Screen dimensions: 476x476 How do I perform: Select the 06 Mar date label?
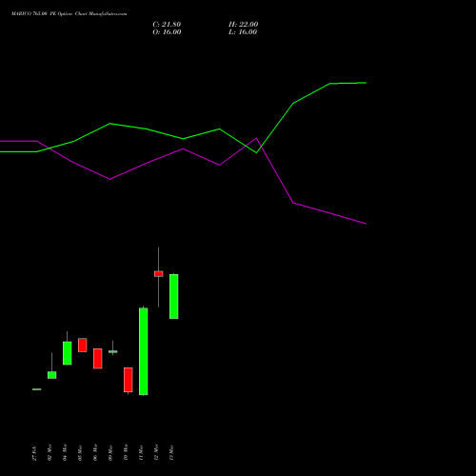point(95,453)
